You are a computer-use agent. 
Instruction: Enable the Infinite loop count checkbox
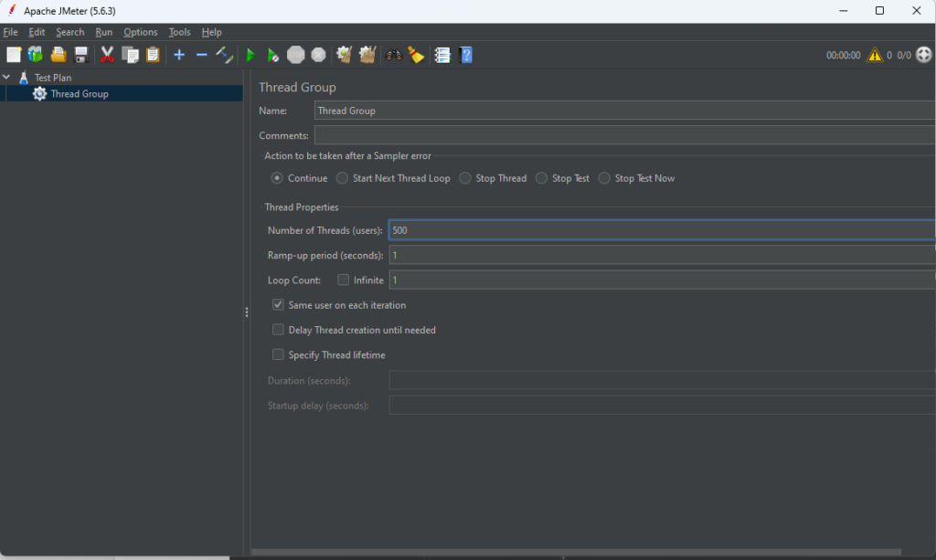pos(344,280)
